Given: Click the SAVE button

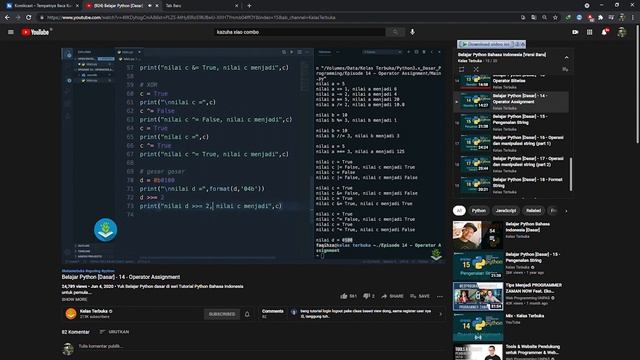Looking at the screenshot, I should click(x=420, y=296).
